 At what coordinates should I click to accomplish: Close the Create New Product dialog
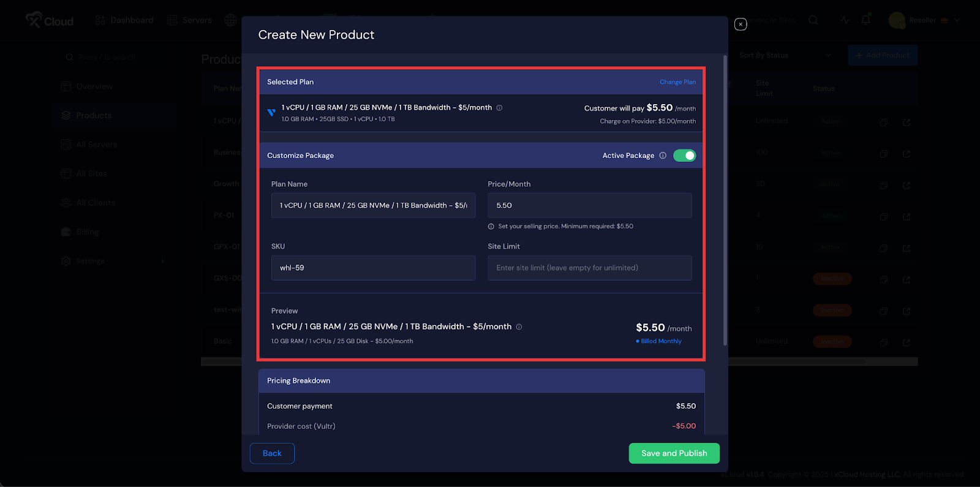coord(741,25)
